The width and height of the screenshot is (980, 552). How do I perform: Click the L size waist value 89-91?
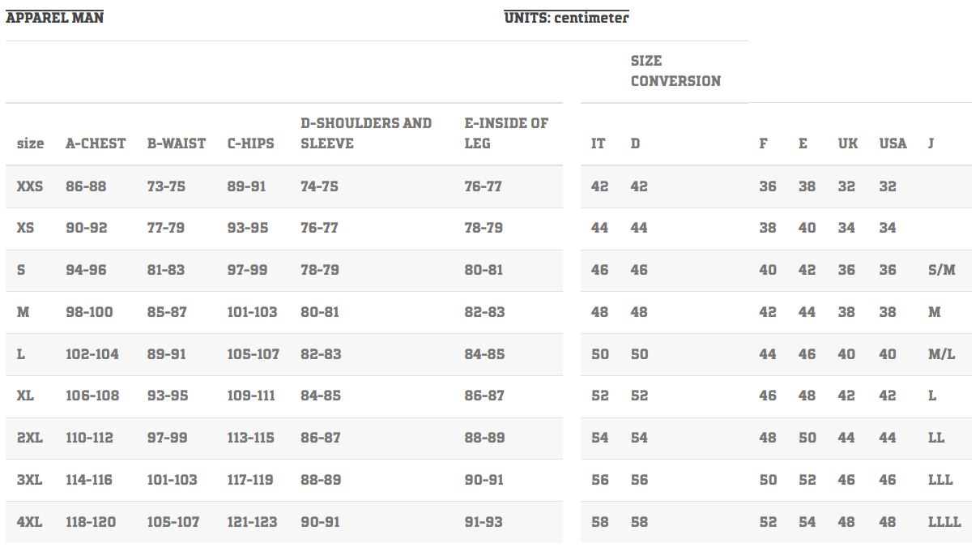(166, 354)
